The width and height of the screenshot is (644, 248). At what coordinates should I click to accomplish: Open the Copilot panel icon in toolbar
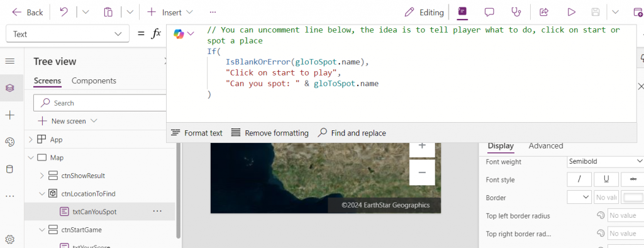point(462,12)
